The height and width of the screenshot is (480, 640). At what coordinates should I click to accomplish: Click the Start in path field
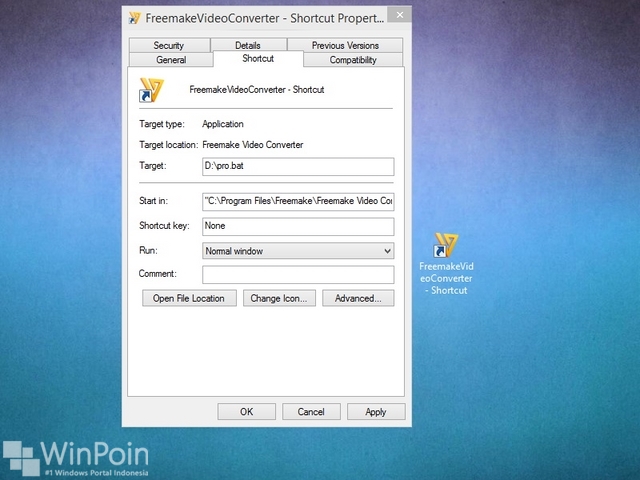[298, 202]
